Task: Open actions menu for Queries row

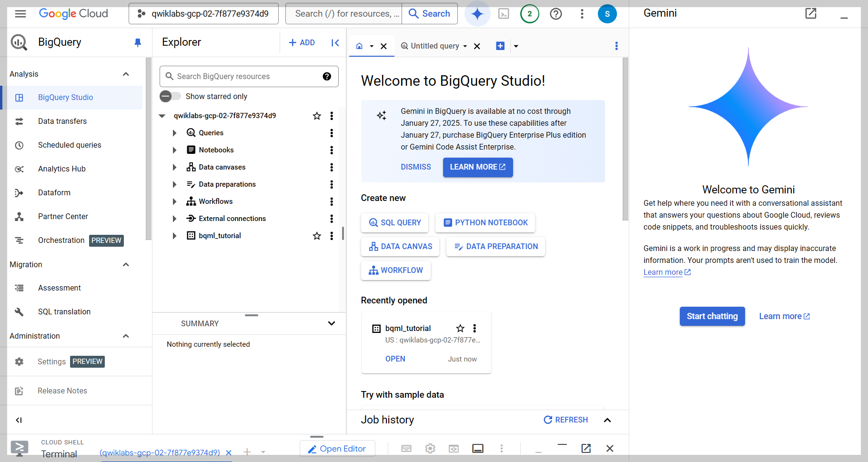Action: pyautogui.click(x=332, y=133)
